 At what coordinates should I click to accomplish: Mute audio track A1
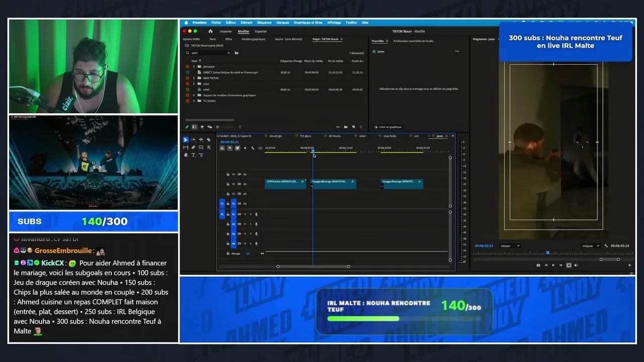tap(245, 215)
